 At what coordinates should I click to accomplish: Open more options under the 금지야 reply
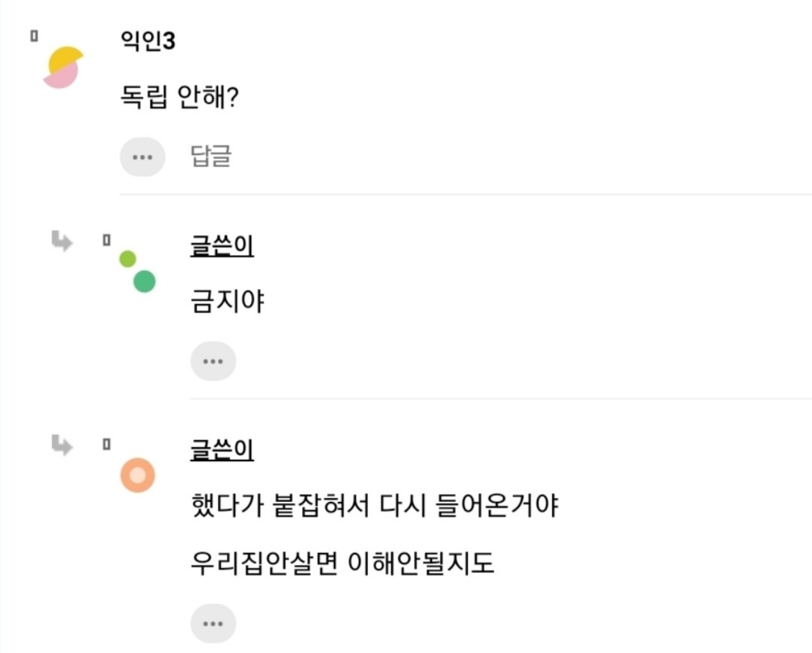(213, 362)
